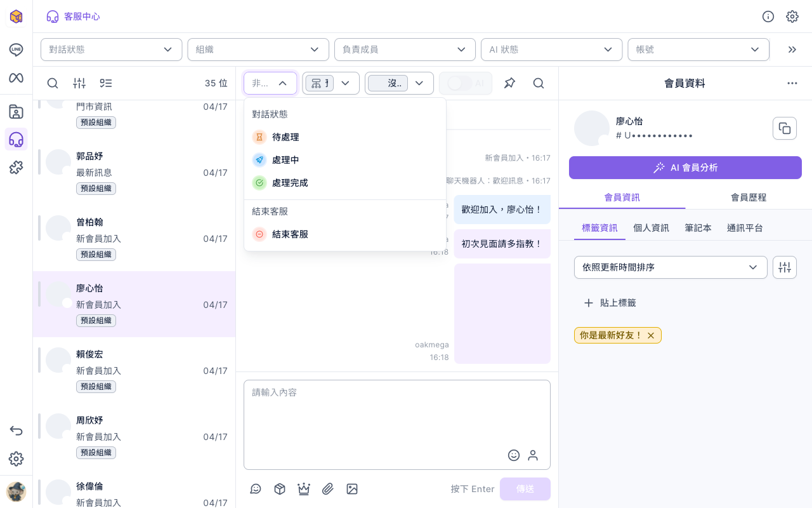
Task: Open the top-right settings gear
Action: (792, 17)
